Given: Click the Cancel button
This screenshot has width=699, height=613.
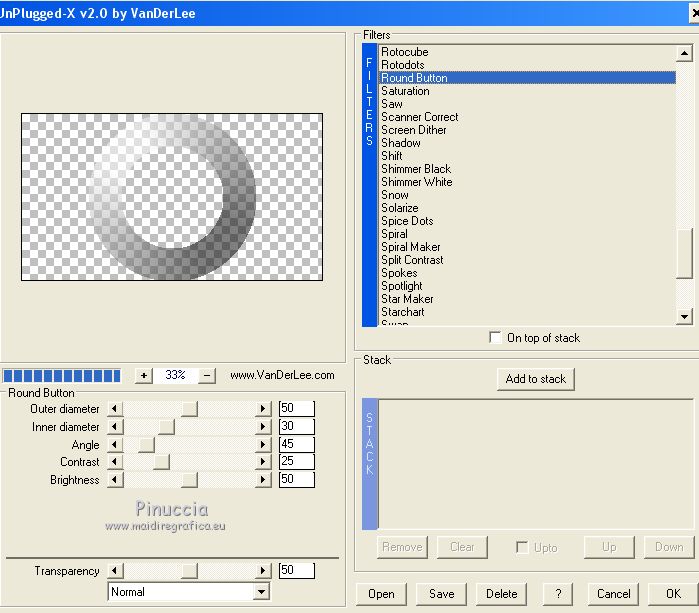Looking at the screenshot, I should click(613, 593).
